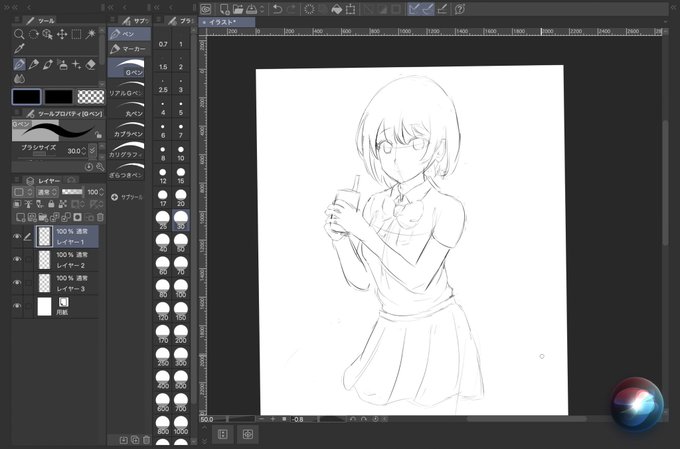Select the リアルGペン sub tool
This screenshot has width=680, height=449.
127,88
